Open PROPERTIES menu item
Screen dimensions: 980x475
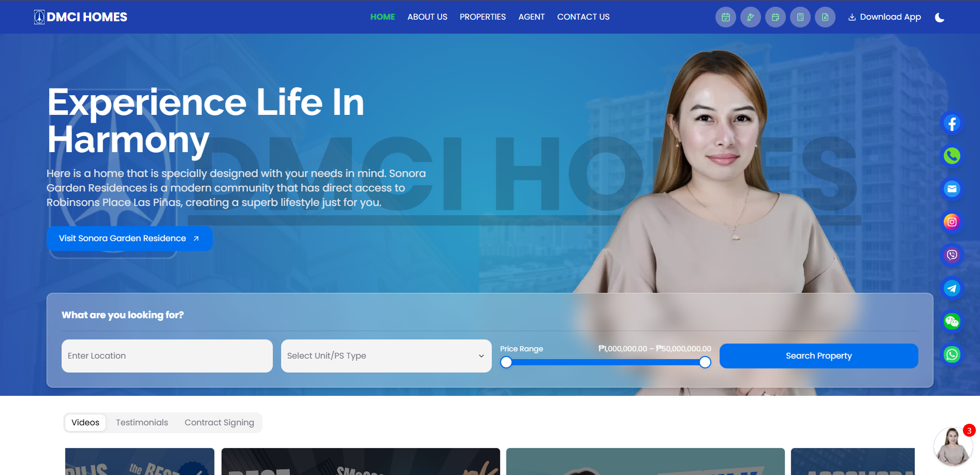pyautogui.click(x=482, y=17)
